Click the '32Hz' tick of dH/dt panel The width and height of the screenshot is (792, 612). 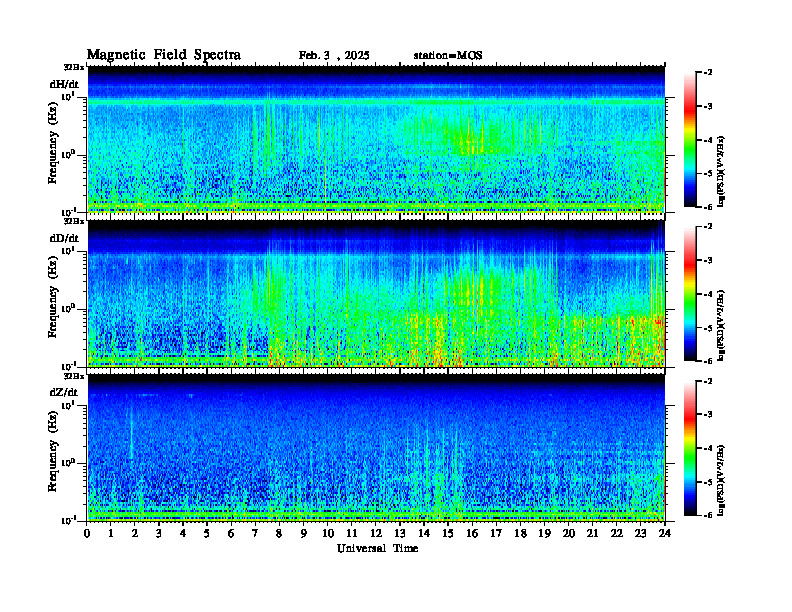click(x=74, y=67)
